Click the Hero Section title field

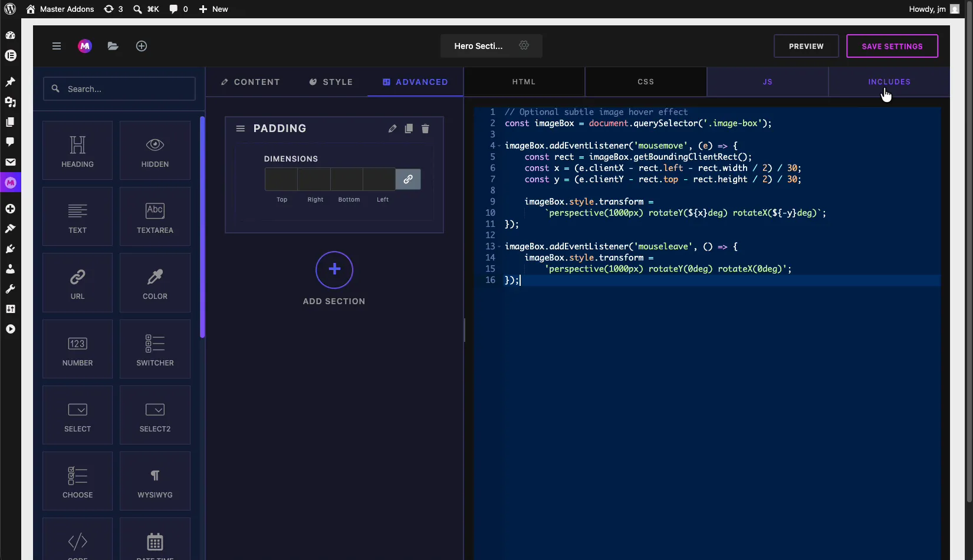478,45
